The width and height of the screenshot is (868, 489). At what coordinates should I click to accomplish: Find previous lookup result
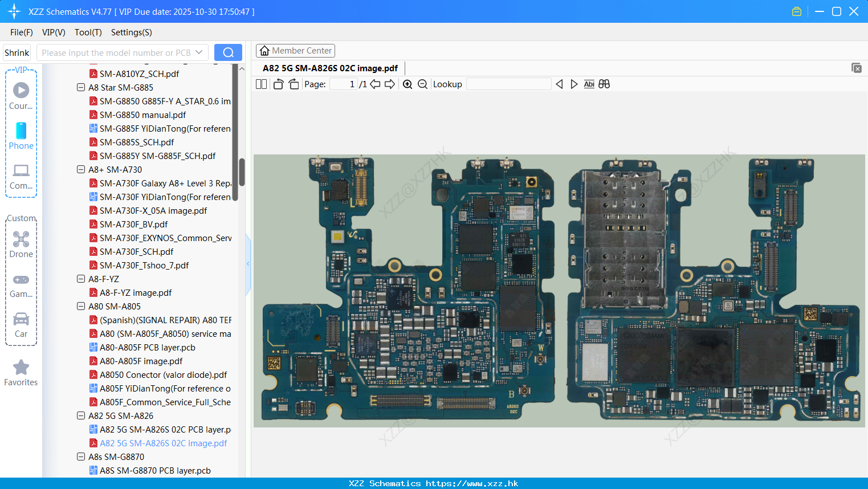(559, 84)
